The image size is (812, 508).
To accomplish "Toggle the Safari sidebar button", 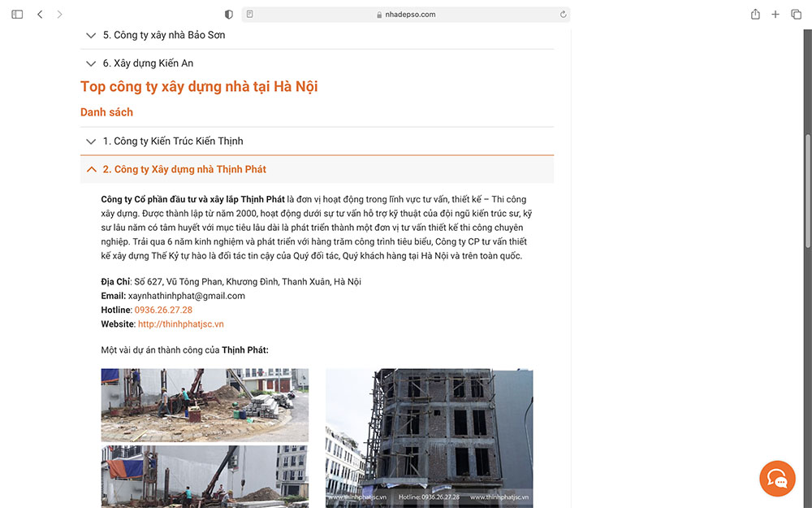I will (x=17, y=15).
